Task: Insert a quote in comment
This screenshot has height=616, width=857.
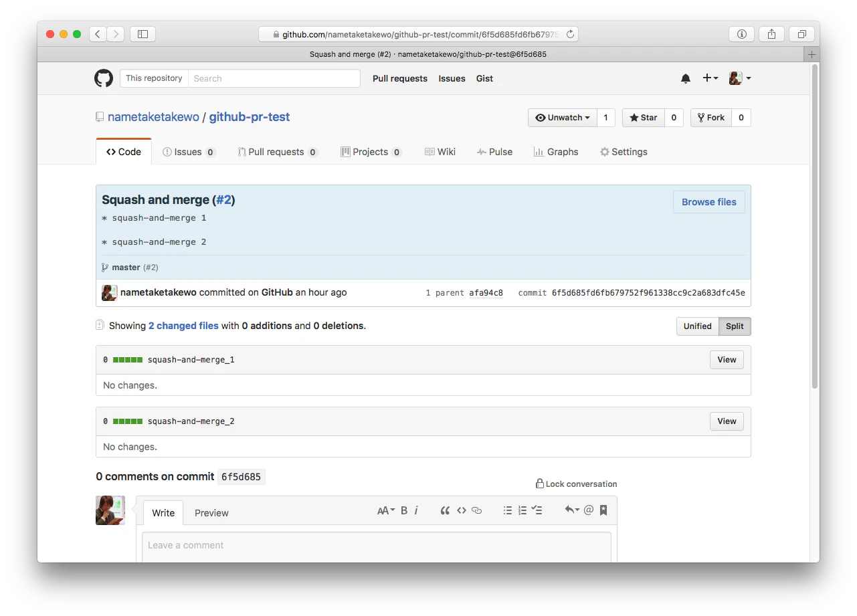Action: tap(445, 510)
